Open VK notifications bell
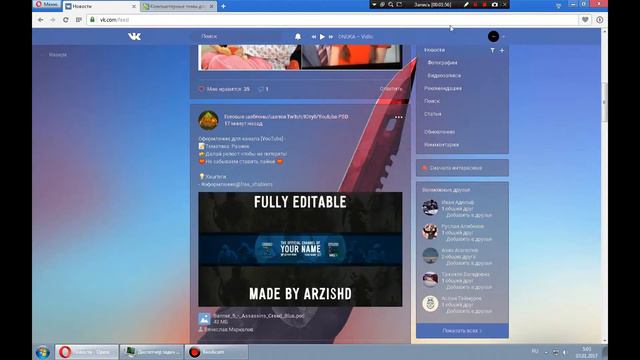This screenshot has width=640, height=360. click(x=298, y=36)
